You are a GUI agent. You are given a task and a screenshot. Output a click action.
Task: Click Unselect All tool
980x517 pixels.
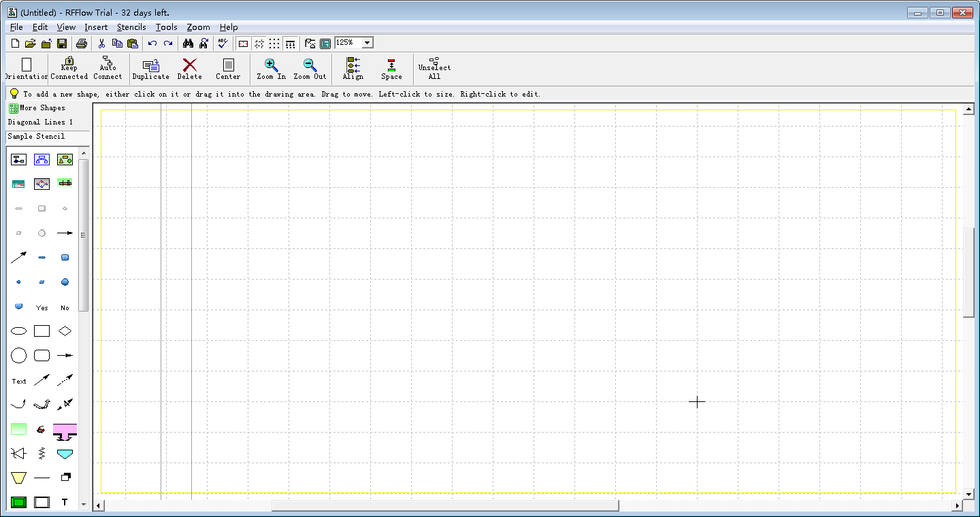click(x=434, y=69)
